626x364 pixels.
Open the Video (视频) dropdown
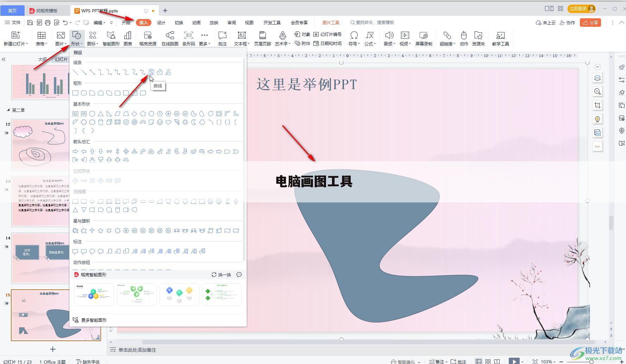point(405,44)
